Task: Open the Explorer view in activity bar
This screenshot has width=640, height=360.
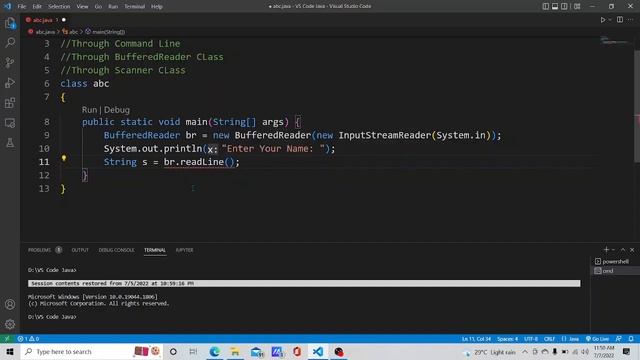Action: [10, 23]
